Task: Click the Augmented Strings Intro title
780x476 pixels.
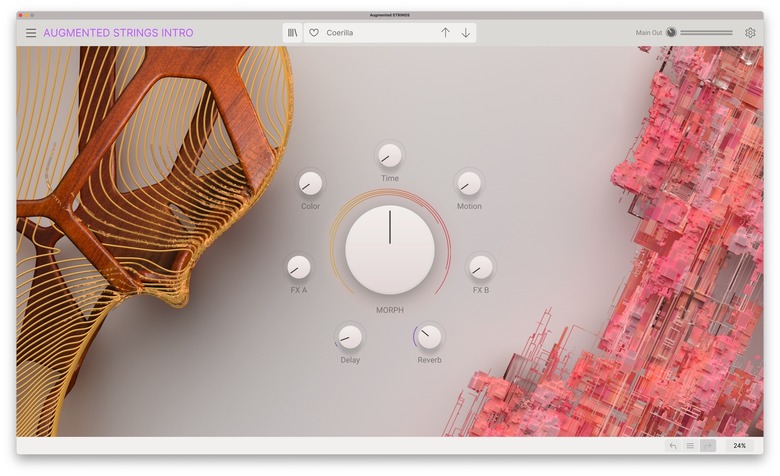Action: 118,33
